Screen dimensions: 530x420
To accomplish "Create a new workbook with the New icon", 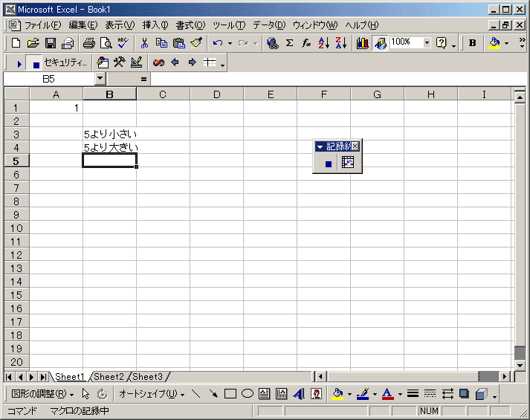I will 16,43.
